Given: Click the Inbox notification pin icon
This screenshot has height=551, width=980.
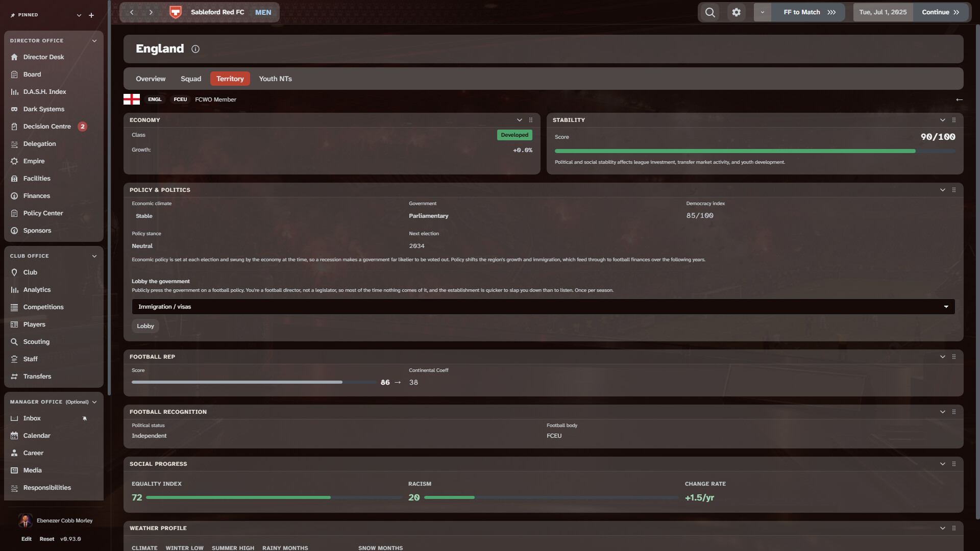Looking at the screenshot, I should 85,418.
